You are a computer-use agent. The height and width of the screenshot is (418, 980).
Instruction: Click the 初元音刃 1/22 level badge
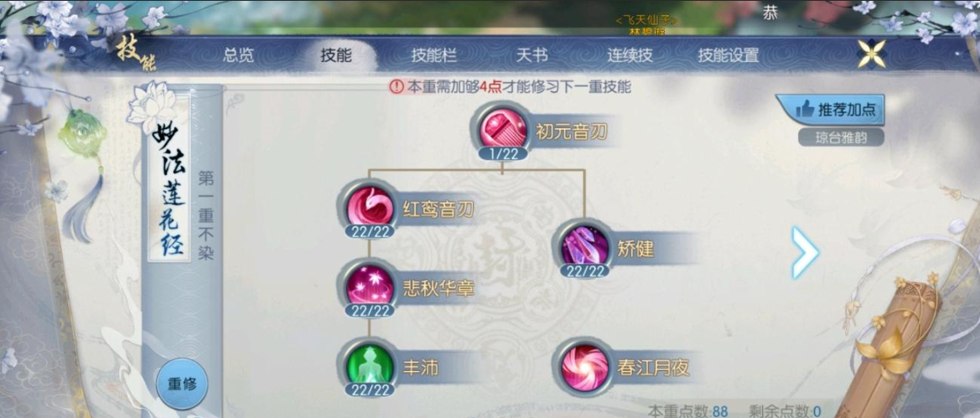(x=503, y=153)
